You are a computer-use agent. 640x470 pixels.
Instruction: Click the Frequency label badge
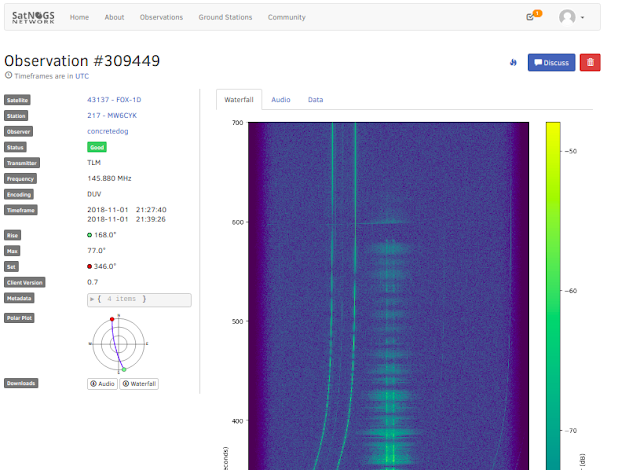tap(20, 179)
